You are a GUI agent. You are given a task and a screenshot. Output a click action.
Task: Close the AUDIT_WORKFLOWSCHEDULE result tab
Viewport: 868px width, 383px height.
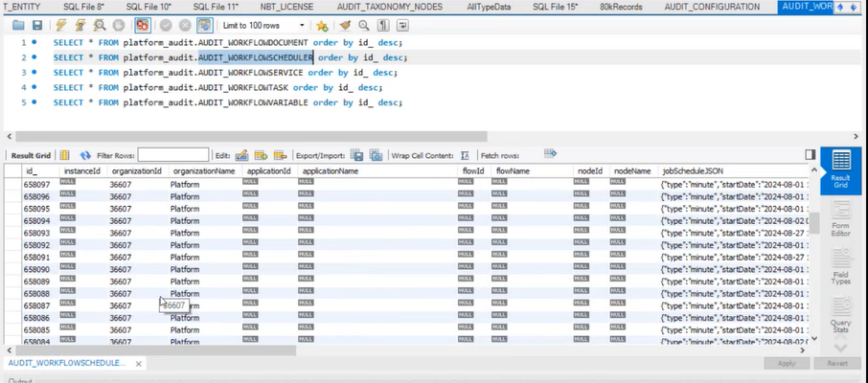pyautogui.click(x=139, y=364)
